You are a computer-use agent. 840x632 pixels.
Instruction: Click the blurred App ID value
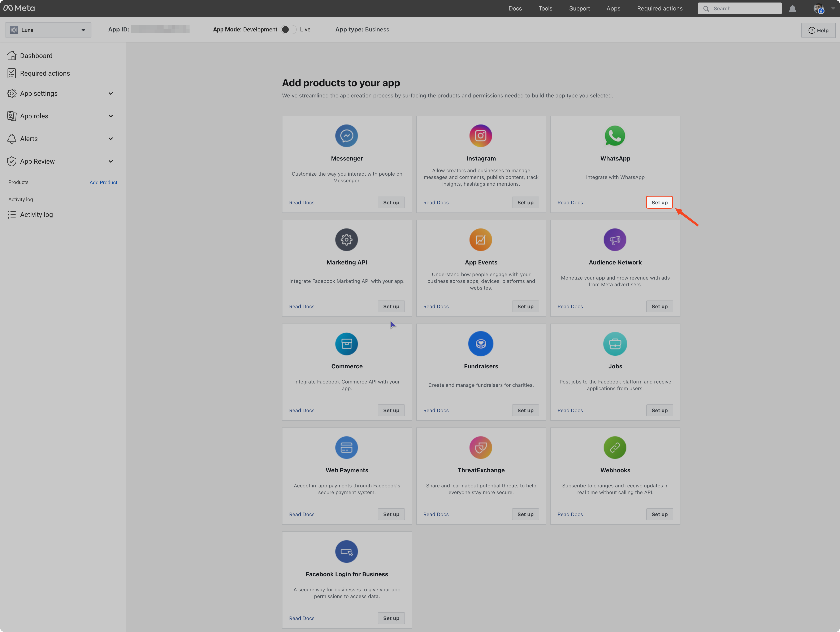(x=160, y=29)
